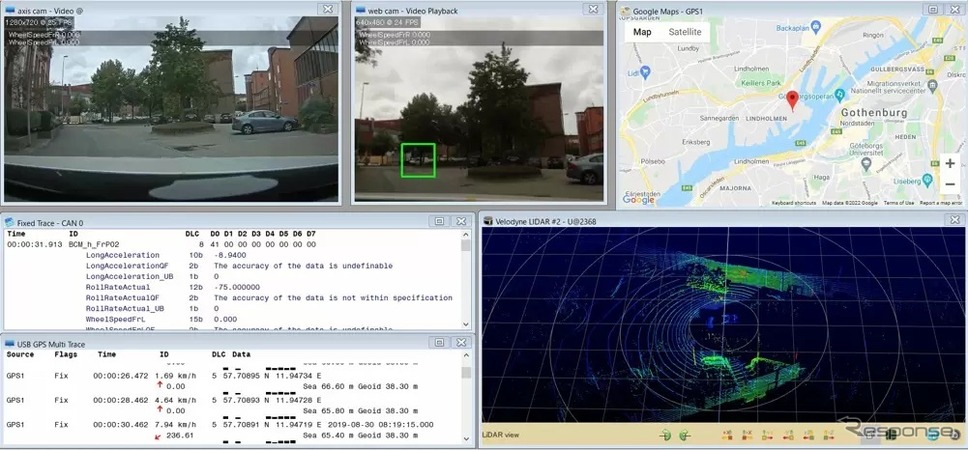Image resolution: width=968 pixels, height=450 pixels.
Task: Click the axis cam video view
Action: (x=171, y=109)
